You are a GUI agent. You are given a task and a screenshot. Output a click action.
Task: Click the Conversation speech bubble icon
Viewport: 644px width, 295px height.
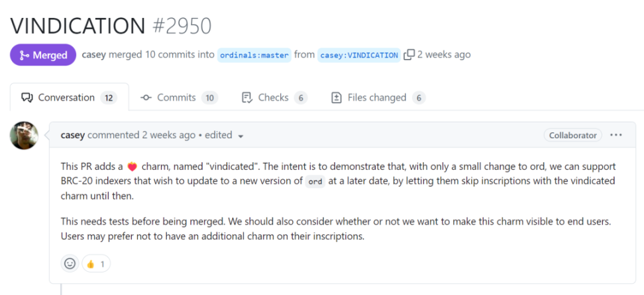click(27, 98)
